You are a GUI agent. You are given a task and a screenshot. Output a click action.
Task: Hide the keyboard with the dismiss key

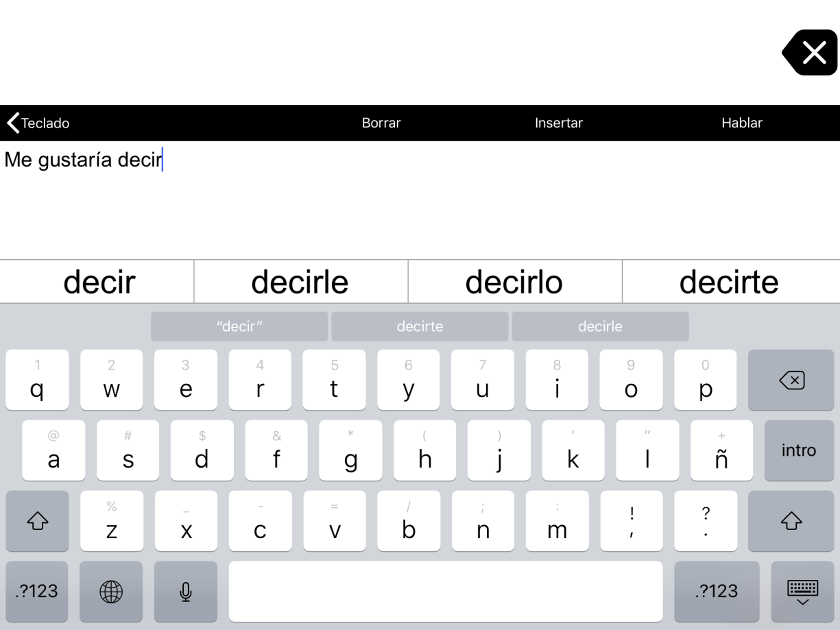tap(802, 592)
